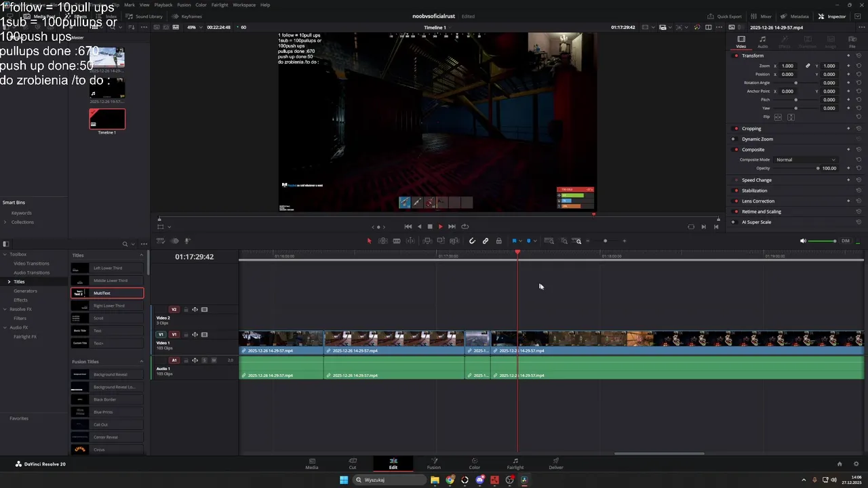Collapse the Titles list header
Image resolution: width=868 pixels, height=488 pixels.
[142, 255]
